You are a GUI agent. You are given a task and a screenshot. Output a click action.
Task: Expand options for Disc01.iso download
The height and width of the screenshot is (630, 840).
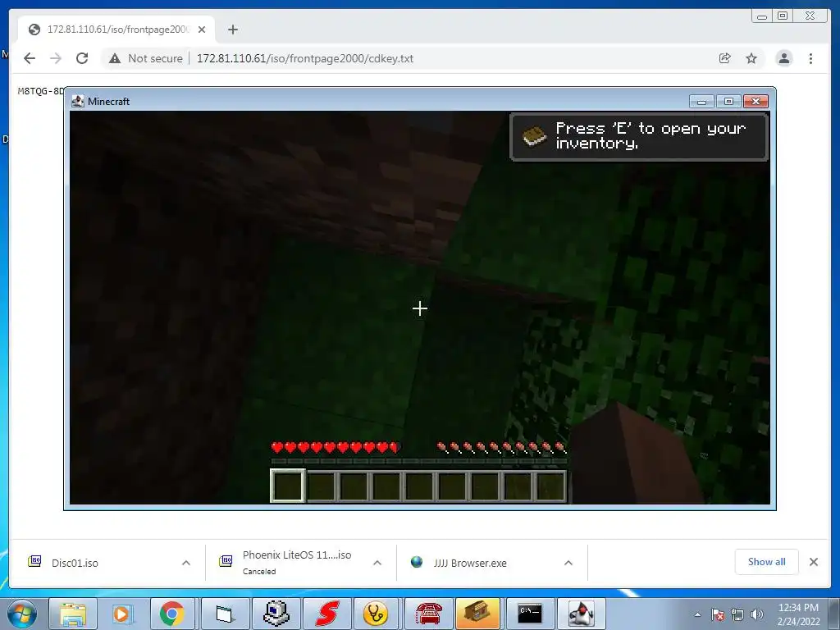pyautogui.click(x=186, y=563)
